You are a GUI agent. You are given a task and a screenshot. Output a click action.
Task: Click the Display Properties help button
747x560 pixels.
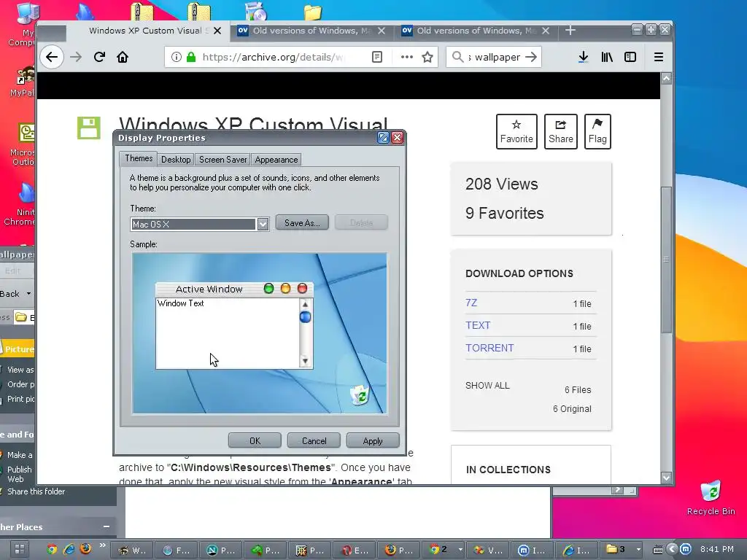click(x=383, y=138)
